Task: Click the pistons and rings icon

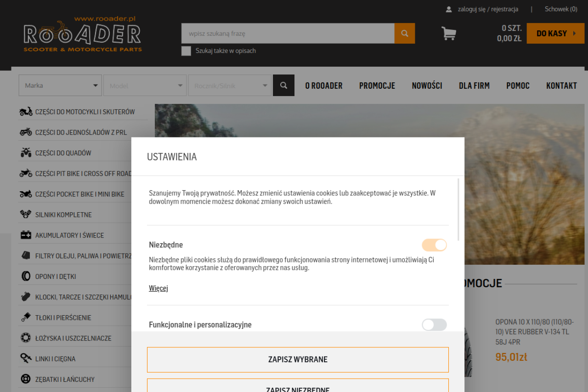Action: click(x=26, y=317)
